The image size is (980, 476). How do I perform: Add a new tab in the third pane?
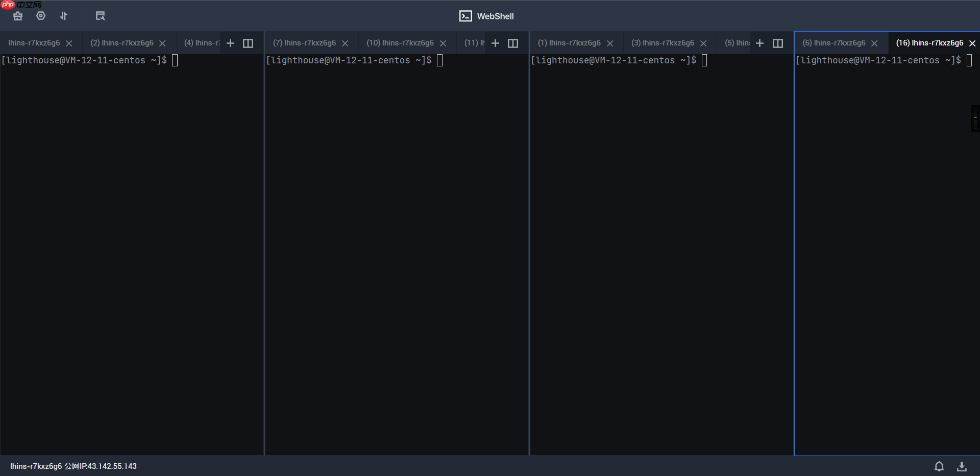759,43
